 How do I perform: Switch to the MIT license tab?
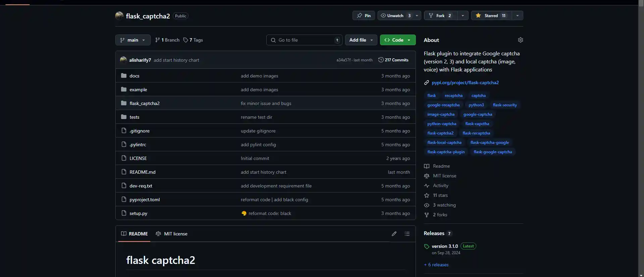pyautogui.click(x=172, y=234)
